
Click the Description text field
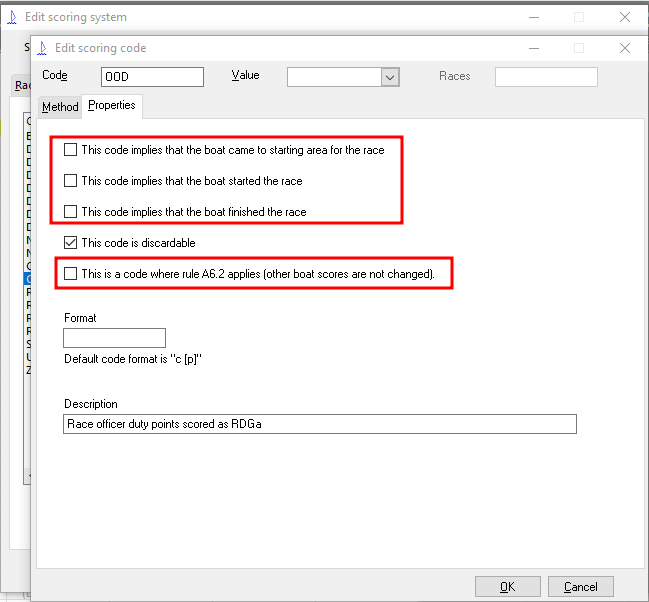click(x=319, y=424)
